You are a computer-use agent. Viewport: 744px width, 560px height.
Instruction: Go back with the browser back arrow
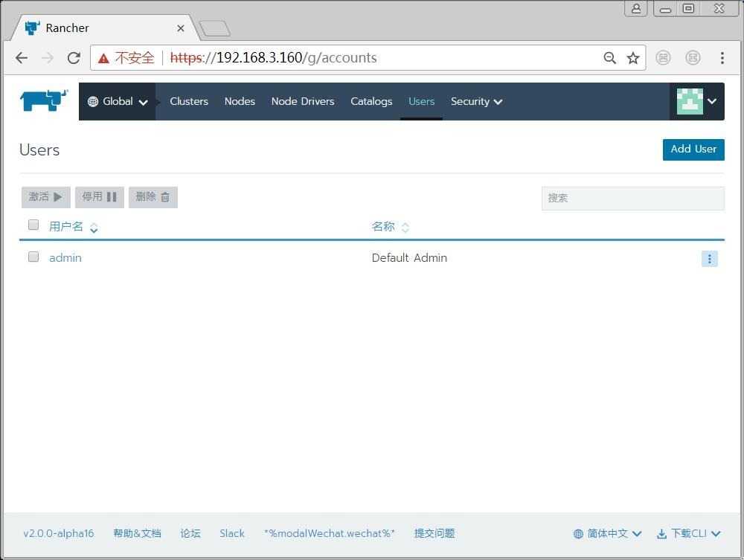click(x=22, y=58)
